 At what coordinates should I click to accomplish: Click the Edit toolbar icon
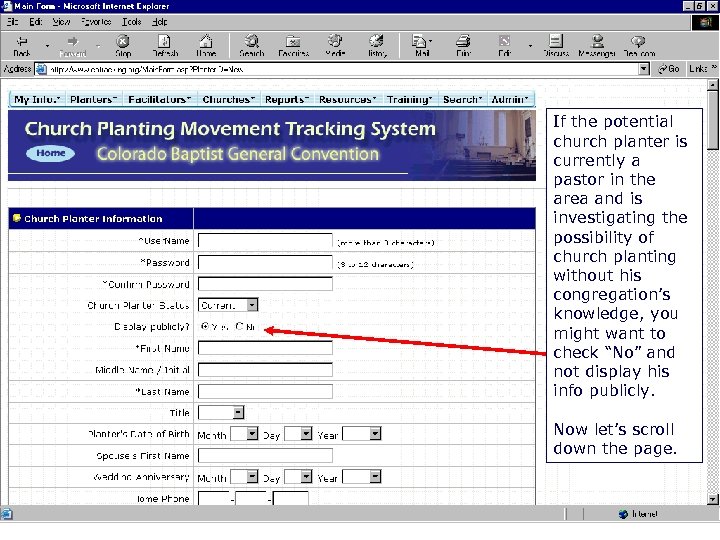tap(504, 41)
